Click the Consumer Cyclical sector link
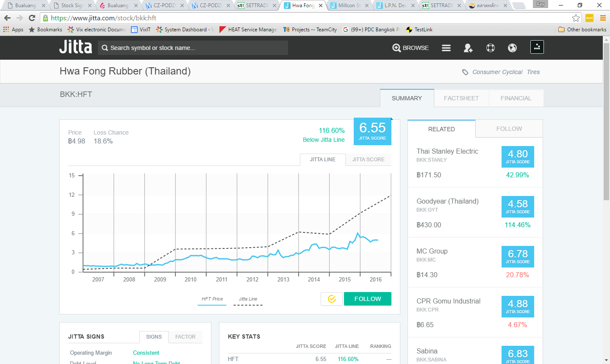The width and height of the screenshot is (610, 364). pyautogui.click(x=497, y=72)
